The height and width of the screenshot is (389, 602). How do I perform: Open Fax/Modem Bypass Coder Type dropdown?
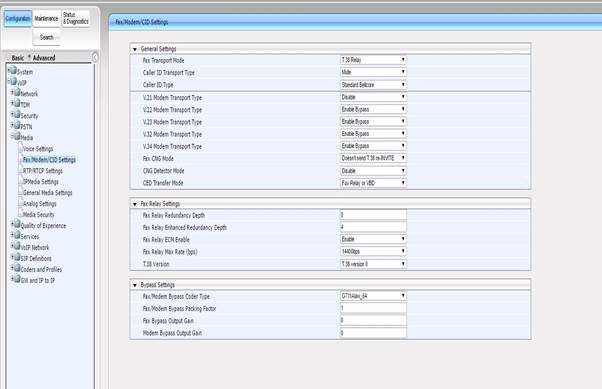373,296
